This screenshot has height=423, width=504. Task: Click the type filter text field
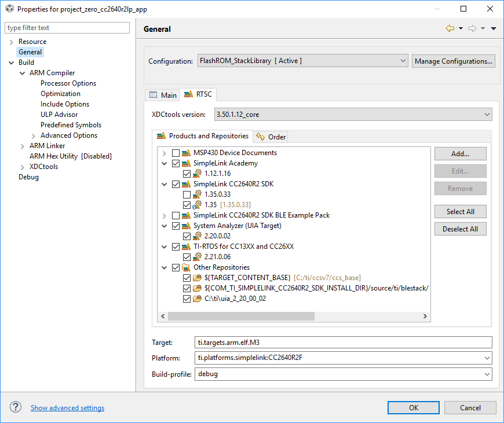[67, 28]
